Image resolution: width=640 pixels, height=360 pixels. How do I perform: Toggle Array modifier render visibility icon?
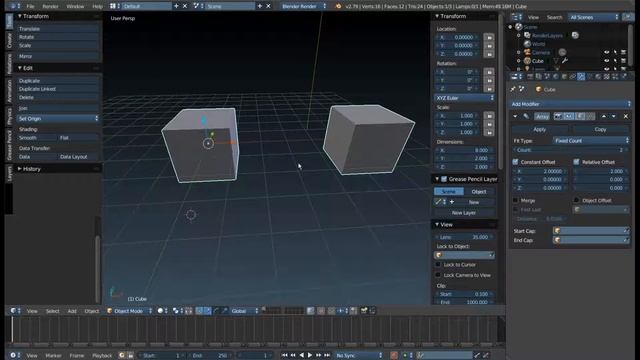tap(558, 116)
